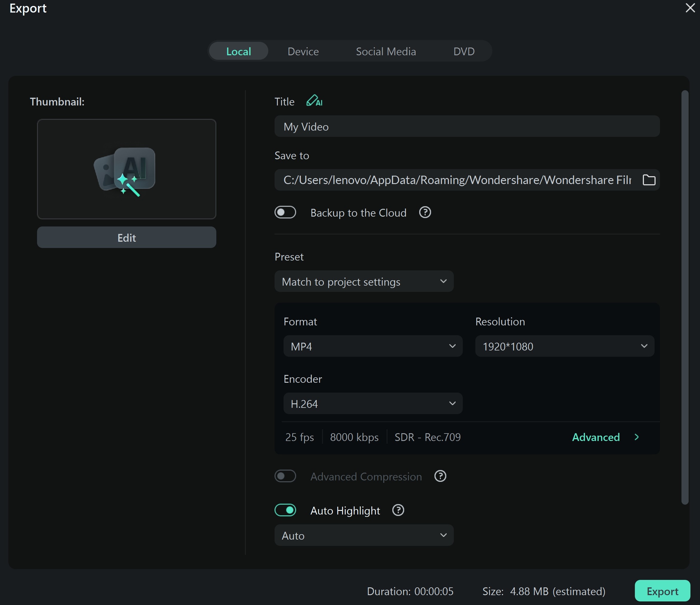Expand the Advanced settings arrow

(636, 437)
